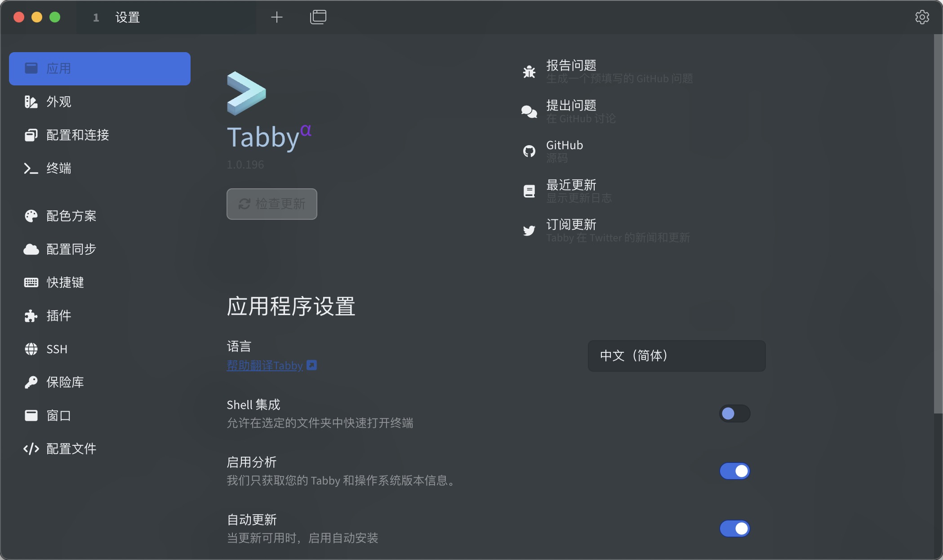Turn off the 自动更新 auto-update toggle

(x=734, y=529)
